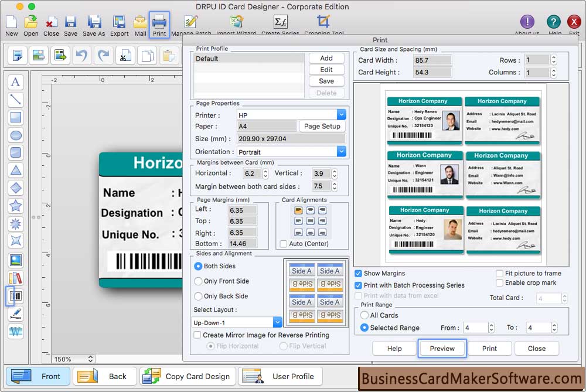
Task: Click the Left page margin field
Action: coord(243,210)
